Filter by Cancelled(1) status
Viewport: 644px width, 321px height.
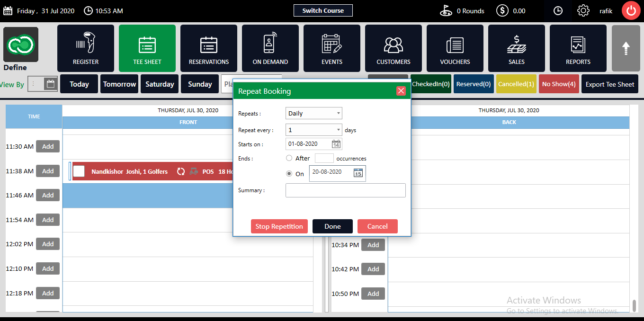coord(516,84)
